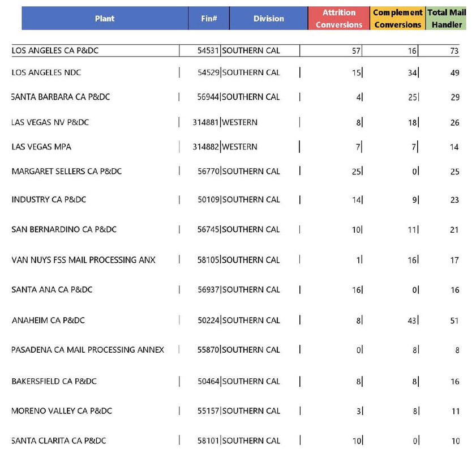Click Fin# value 314881
This screenshot has height=453, width=476.
(205, 122)
